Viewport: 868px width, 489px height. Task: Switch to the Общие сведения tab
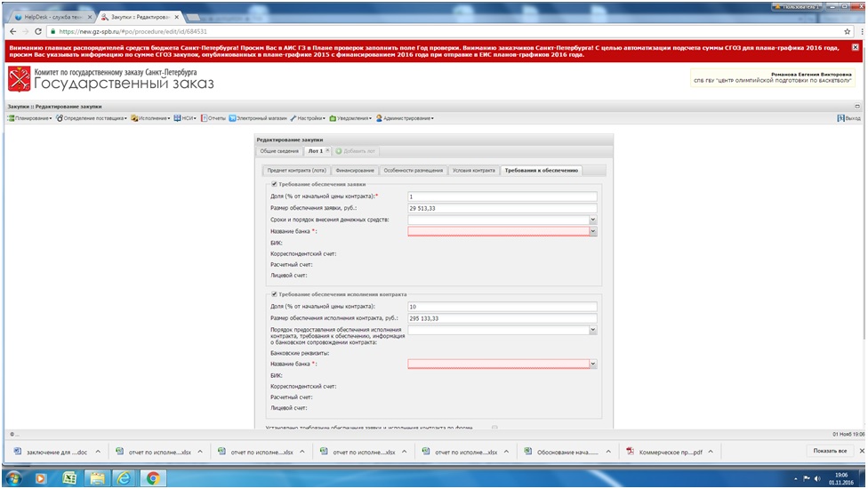click(x=279, y=151)
